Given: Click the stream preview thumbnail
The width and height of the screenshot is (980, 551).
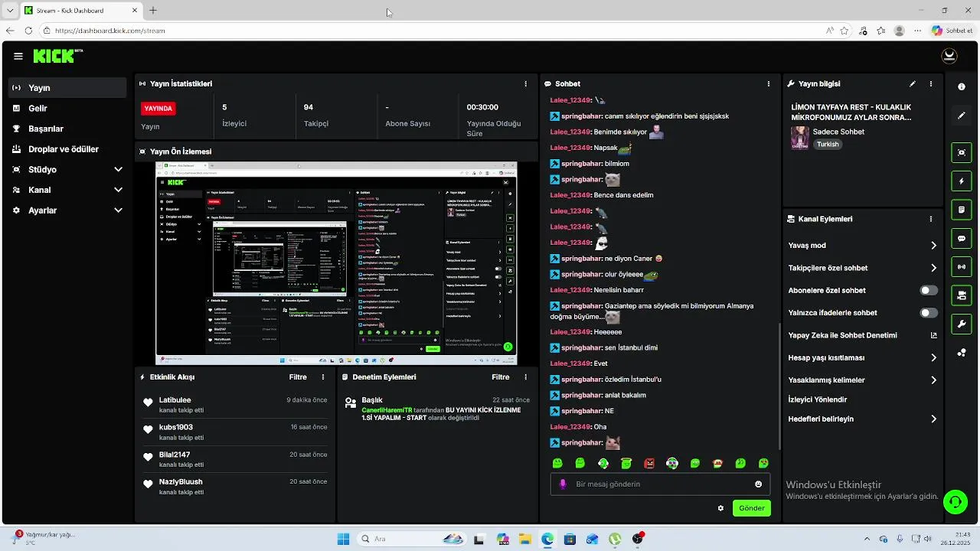Looking at the screenshot, I should (x=336, y=263).
